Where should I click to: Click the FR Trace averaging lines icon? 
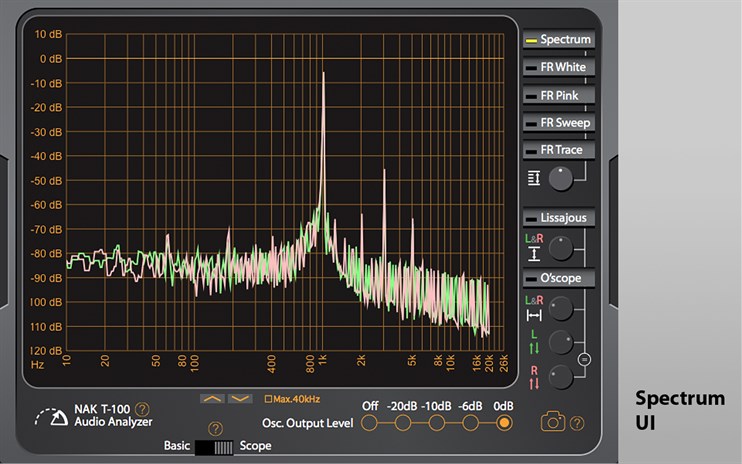click(533, 178)
